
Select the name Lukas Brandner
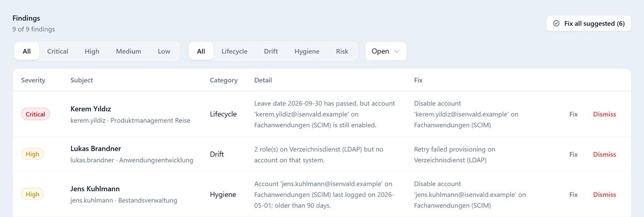pos(96,149)
